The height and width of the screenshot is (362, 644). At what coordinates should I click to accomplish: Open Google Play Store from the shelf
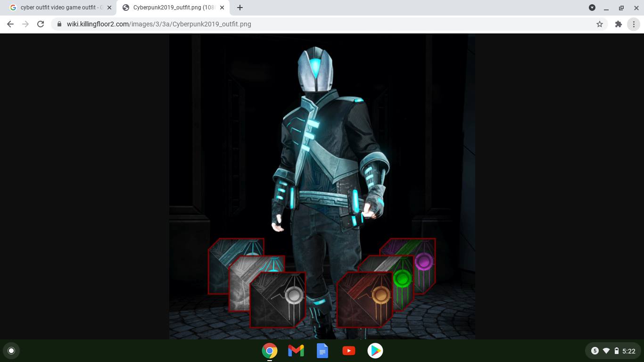pos(375,351)
